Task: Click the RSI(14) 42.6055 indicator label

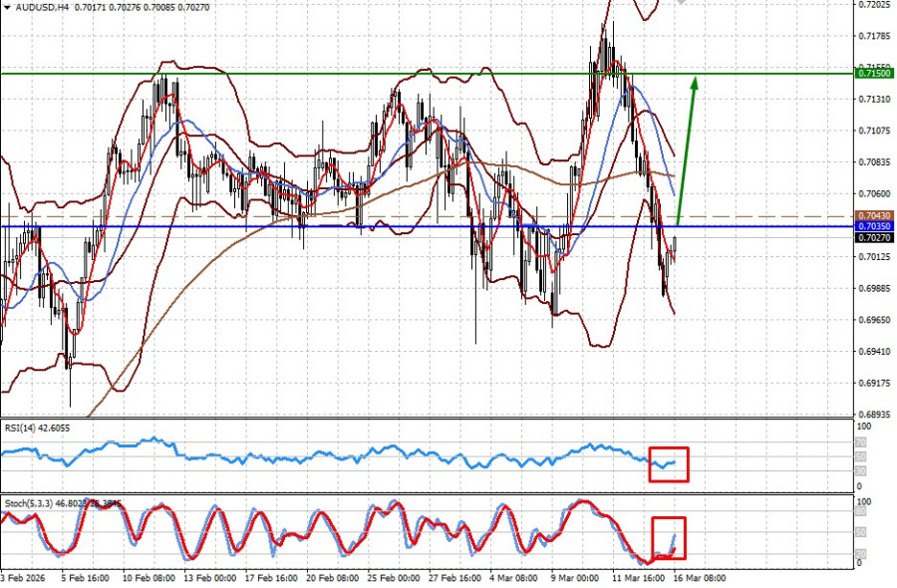Action: pyautogui.click(x=37, y=428)
